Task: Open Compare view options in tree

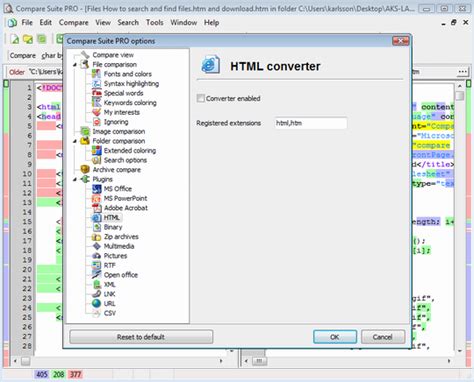Action: click(x=113, y=55)
